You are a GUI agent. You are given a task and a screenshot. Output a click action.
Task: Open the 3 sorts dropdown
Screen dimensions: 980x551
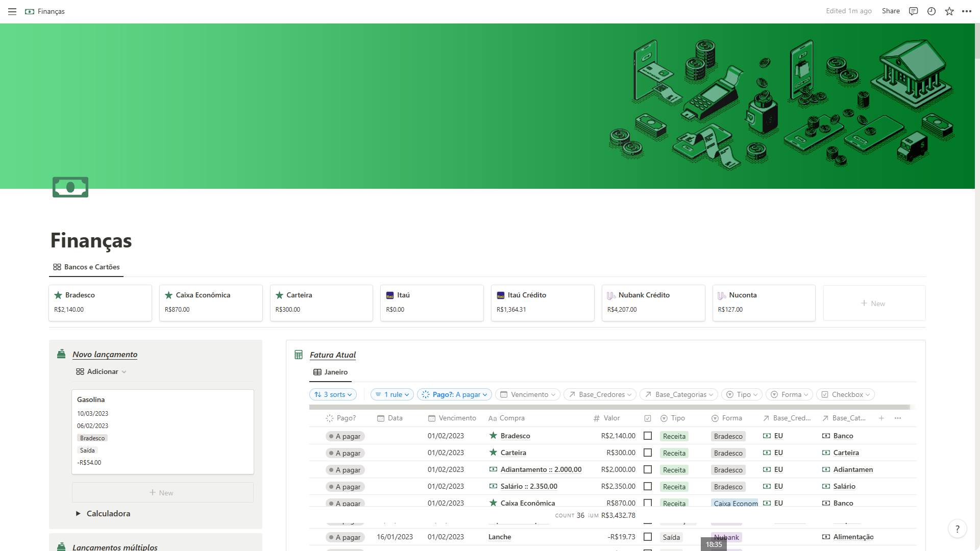tap(333, 394)
